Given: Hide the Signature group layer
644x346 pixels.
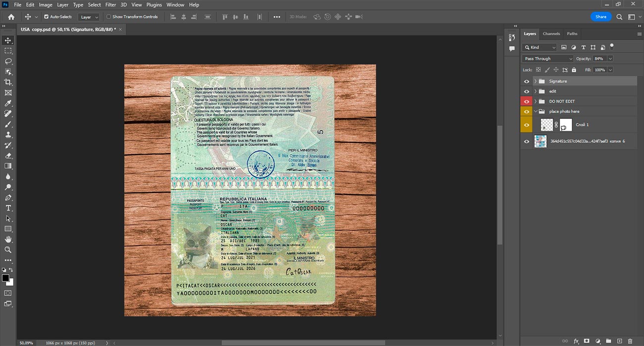Looking at the screenshot, I should click(527, 81).
